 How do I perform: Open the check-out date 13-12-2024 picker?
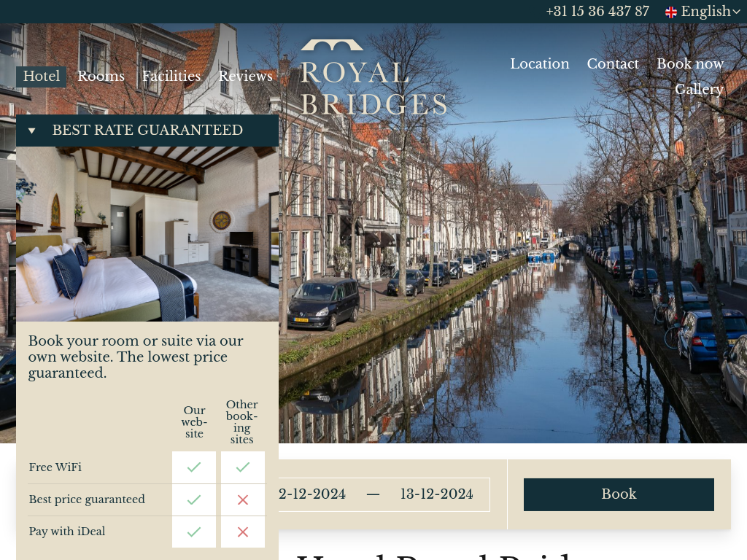(436, 494)
